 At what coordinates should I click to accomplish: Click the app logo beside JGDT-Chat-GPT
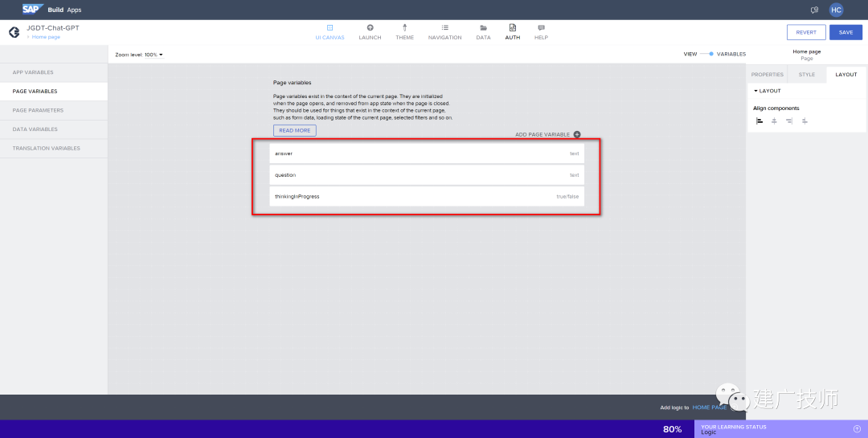pyautogui.click(x=14, y=32)
